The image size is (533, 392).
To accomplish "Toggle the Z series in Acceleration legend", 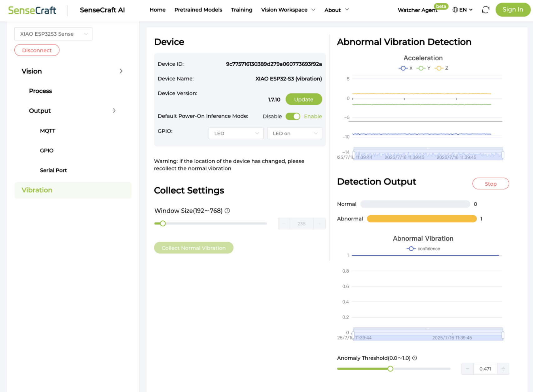I will pyautogui.click(x=441, y=68).
